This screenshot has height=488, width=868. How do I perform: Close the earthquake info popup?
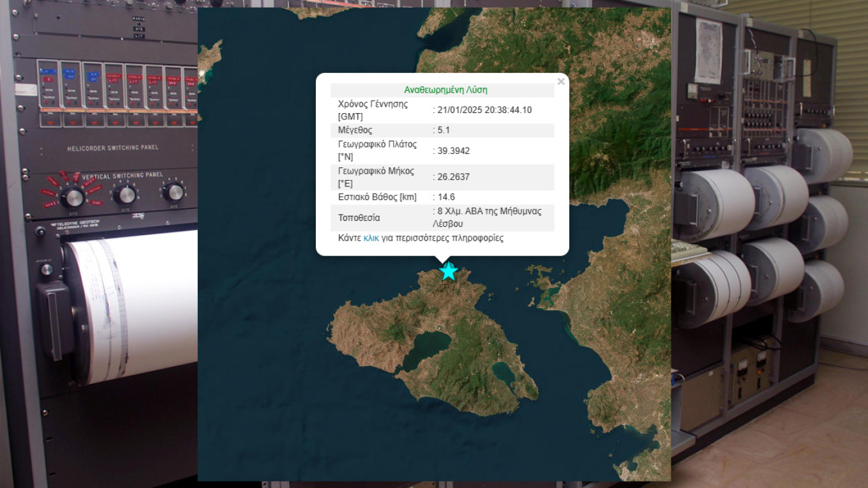(x=560, y=82)
